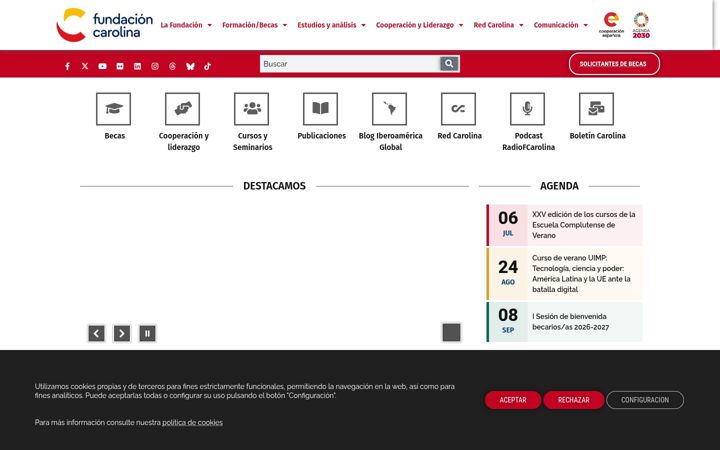Open agenda item Curso de verano UIMP

564,274
